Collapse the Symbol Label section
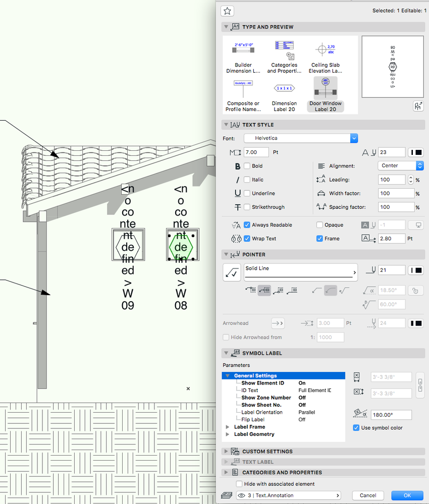The image size is (429, 504). click(226, 353)
